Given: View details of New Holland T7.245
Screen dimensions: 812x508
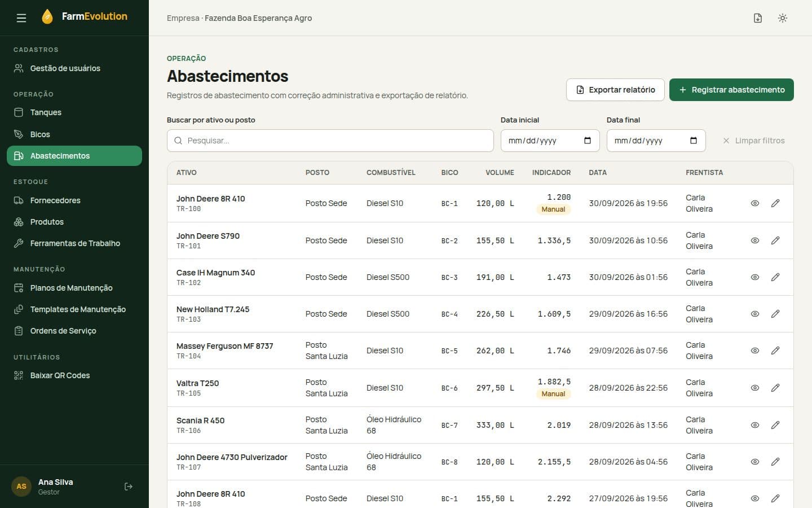Looking at the screenshot, I should click(755, 314).
